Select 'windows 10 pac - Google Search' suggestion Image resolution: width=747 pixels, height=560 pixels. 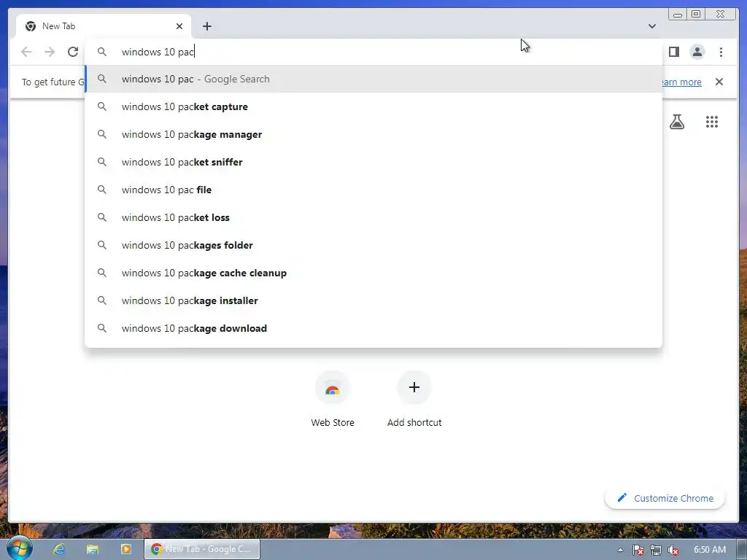(x=373, y=79)
